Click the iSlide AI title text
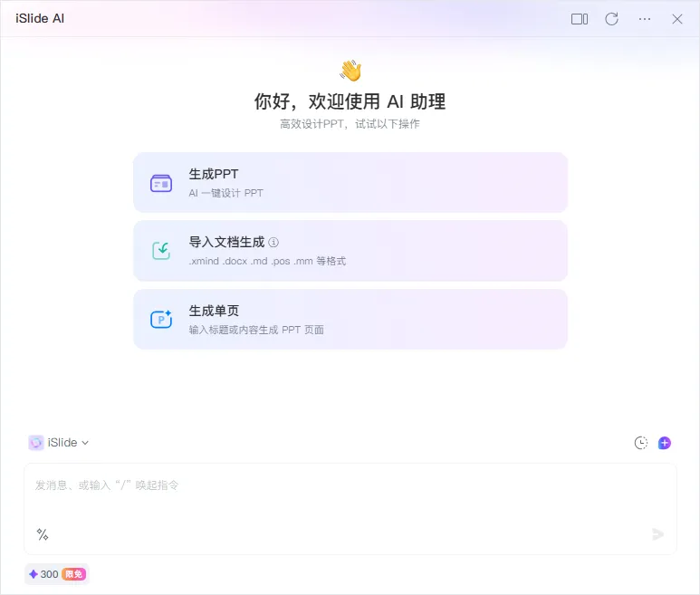 40,18
